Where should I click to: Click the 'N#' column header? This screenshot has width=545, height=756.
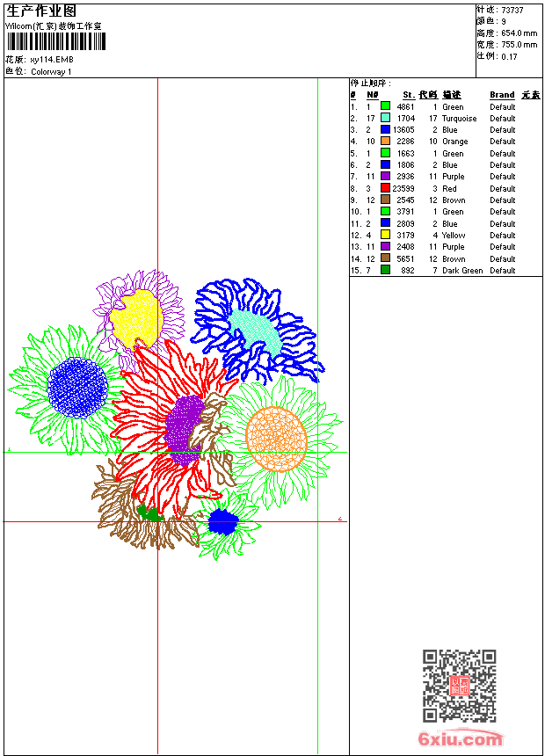(x=373, y=95)
